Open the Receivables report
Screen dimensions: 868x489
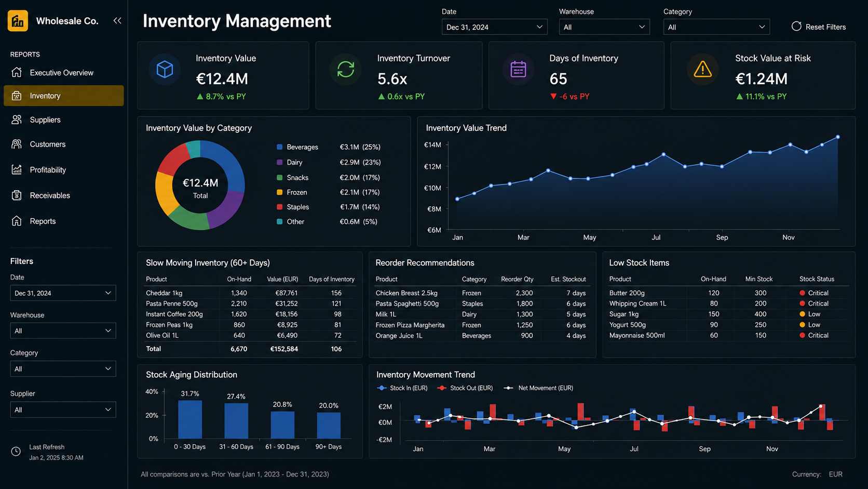63,195
